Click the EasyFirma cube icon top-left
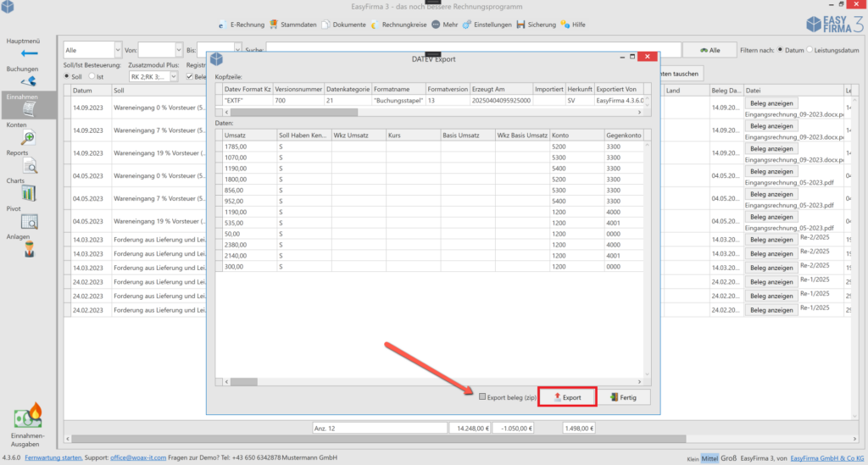868x465 pixels. (8, 7)
